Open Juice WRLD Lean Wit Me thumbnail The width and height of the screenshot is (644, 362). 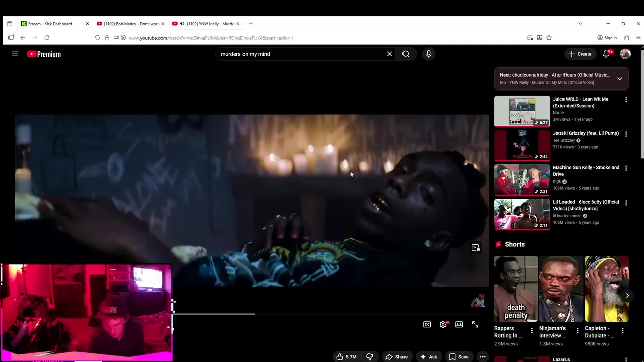pyautogui.click(x=522, y=111)
